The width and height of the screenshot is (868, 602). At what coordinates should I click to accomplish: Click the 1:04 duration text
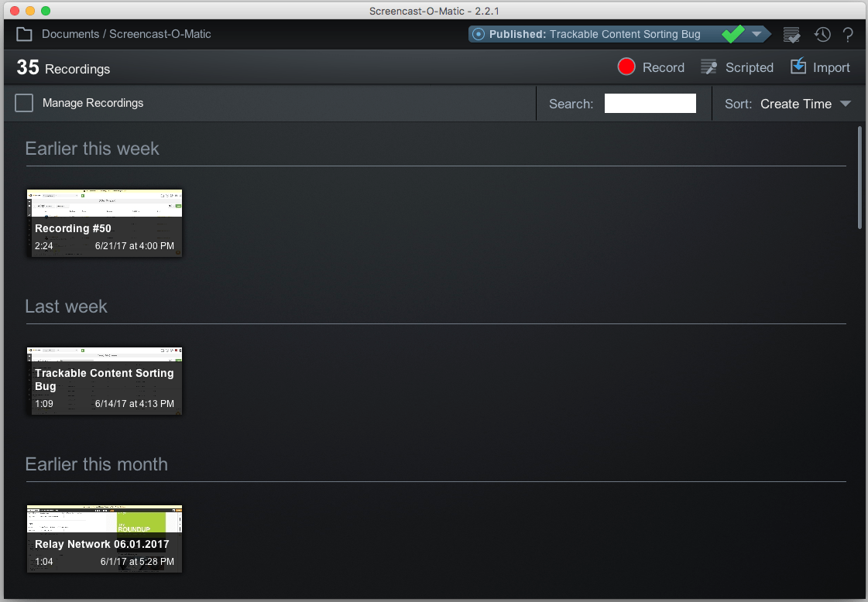tap(43, 562)
